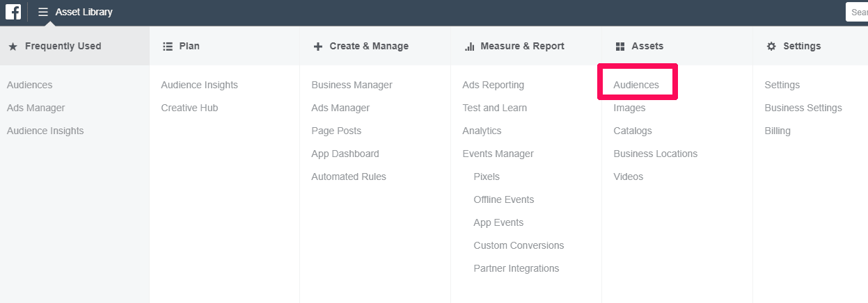Go to Billing
Viewport: 868px width, 303px height.
[x=778, y=131]
